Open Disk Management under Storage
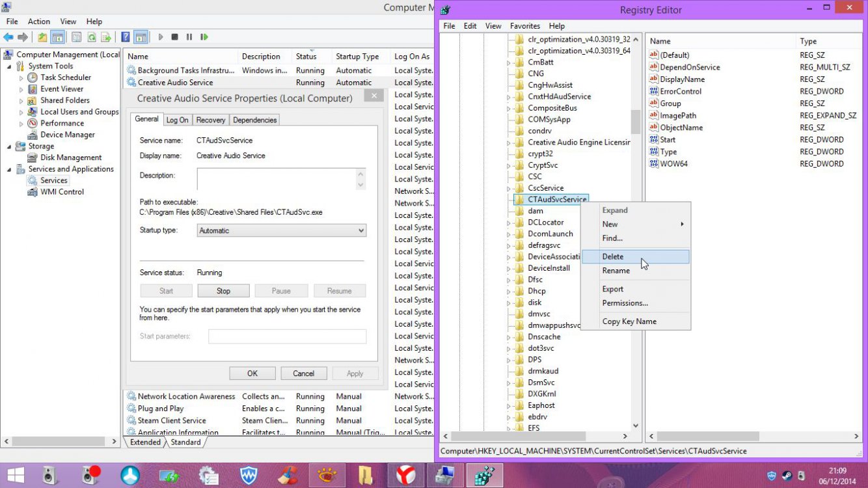This screenshot has height=488, width=868. pos(71,157)
